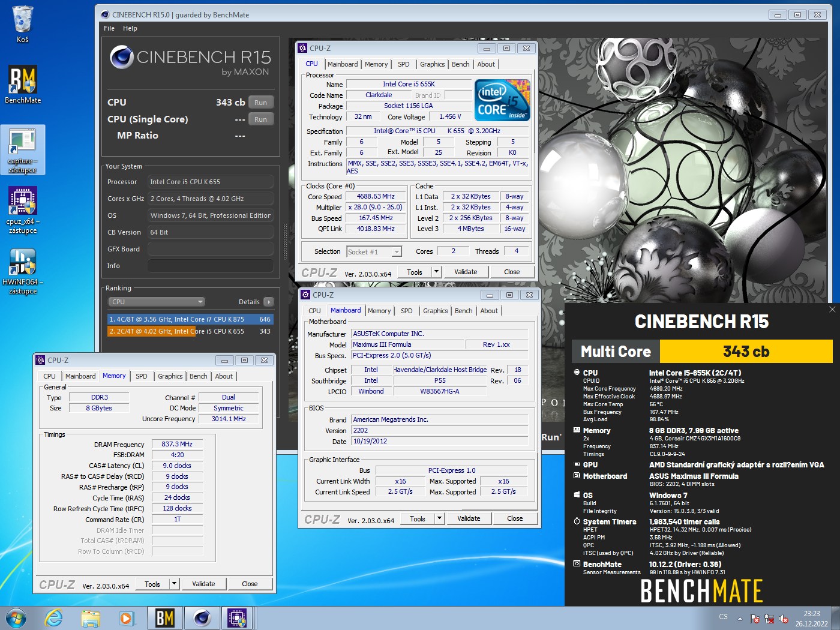Switch to Memory tab in CPU-Z CPU window
This screenshot has width=840, height=630.
[x=376, y=64]
